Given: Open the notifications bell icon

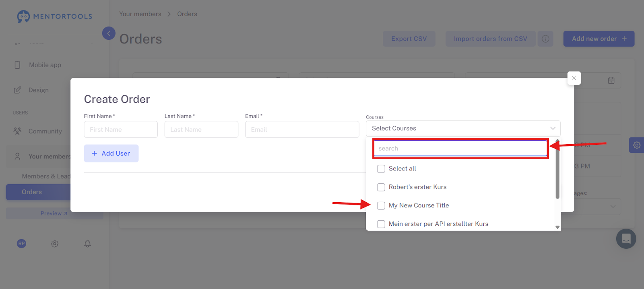Looking at the screenshot, I should pyautogui.click(x=87, y=244).
